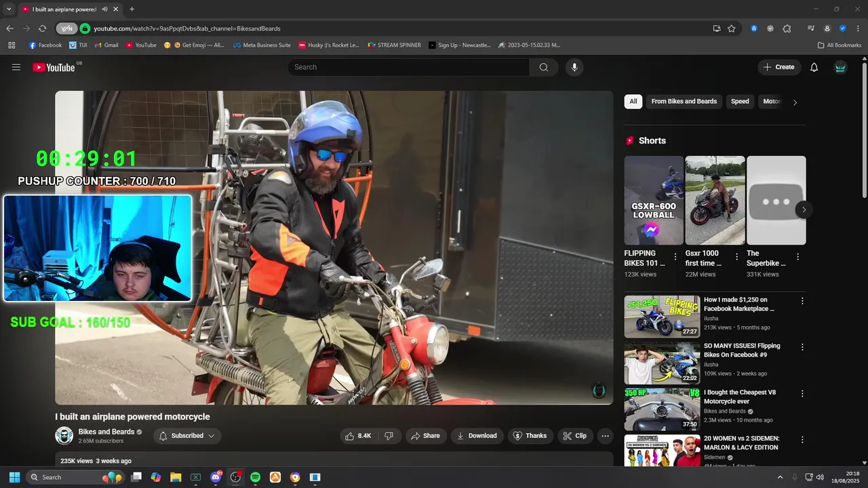The height and width of the screenshot is (488, 868).
Task: Create a Clip of the video
Action: point(575,436)
